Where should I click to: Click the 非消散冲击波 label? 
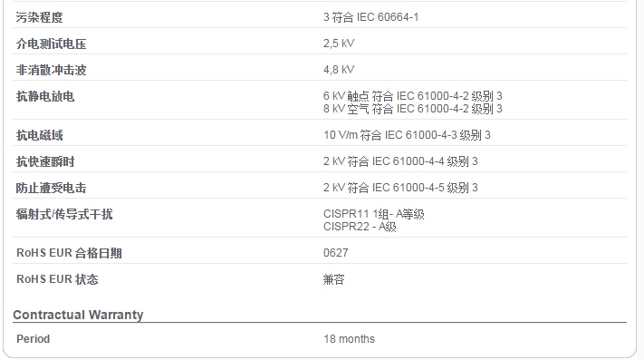(x=52, y=70)
